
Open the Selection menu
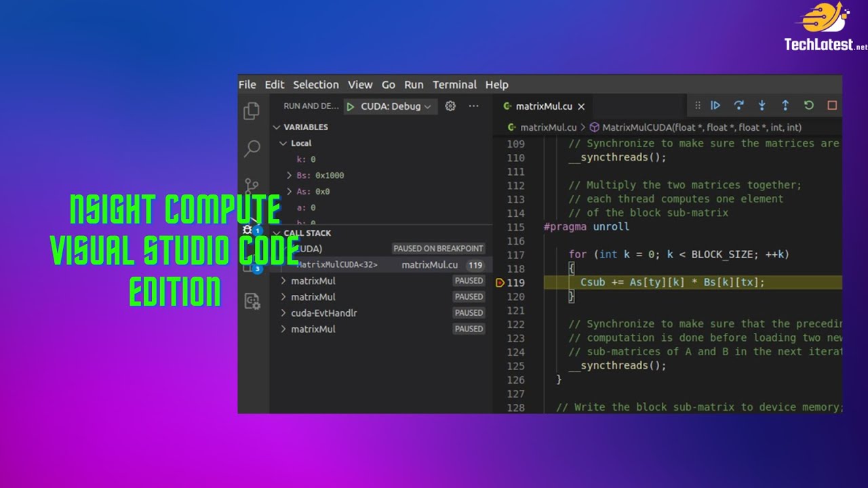pyautogui.click(x=316, y=85)
